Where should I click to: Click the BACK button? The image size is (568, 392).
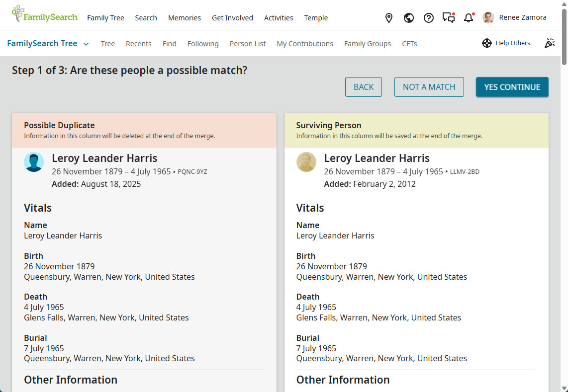[364, 87]
